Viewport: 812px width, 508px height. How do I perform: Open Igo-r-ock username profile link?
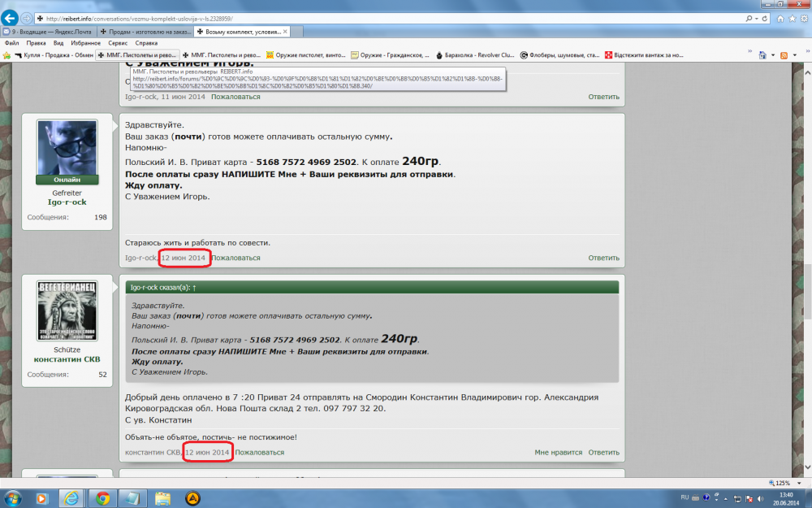coord(67,202)
